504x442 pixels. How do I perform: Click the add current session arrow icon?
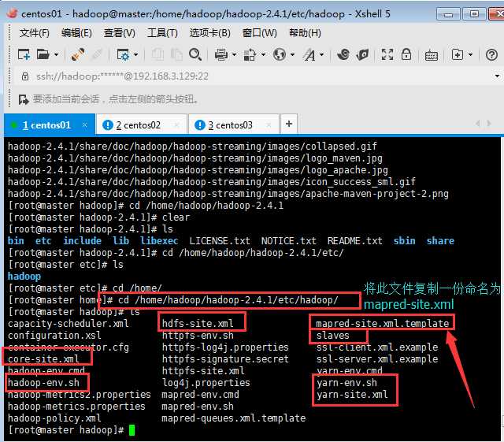pyautogui.click(x=24, y=99)
